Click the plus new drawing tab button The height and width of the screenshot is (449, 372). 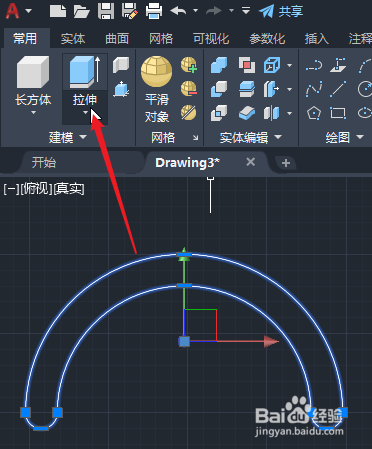pyautogui.click(x=286, y=163)
